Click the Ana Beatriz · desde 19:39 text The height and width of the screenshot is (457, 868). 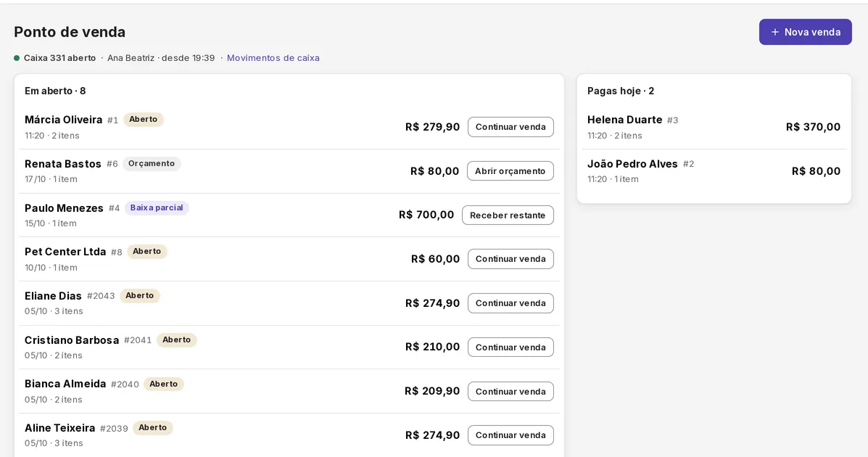coord(161,57)
